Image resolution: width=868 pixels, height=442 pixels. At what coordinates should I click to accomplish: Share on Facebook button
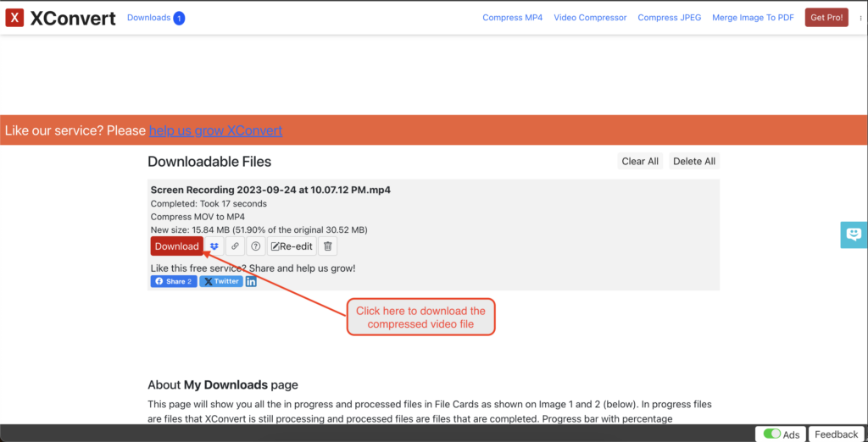point(173,282)
